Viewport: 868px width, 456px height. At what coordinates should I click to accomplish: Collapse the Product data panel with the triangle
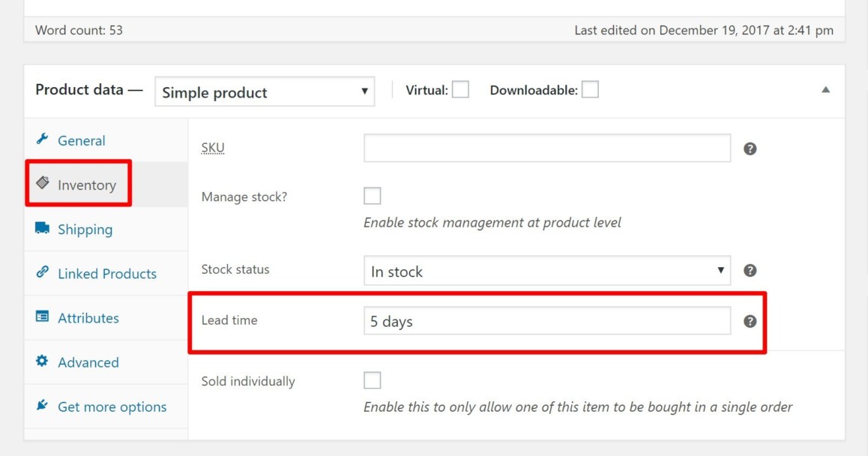click(x=825, y=90)
